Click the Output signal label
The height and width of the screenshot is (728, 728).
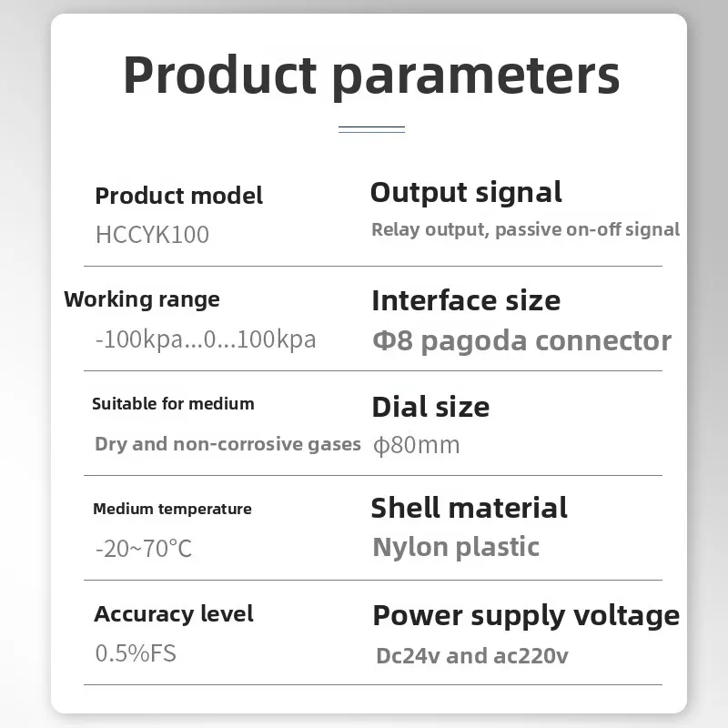coord(466,192)
